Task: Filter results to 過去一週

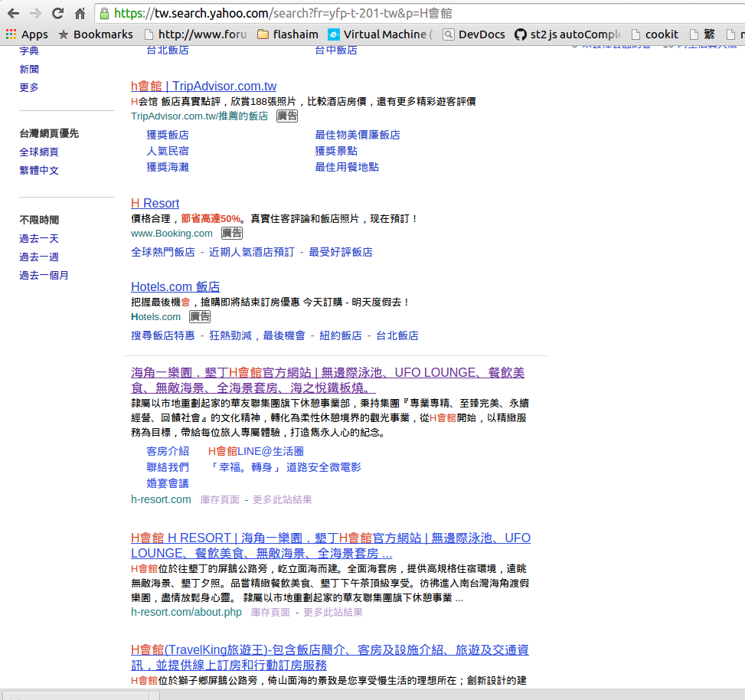Action: tap(39, 257)
